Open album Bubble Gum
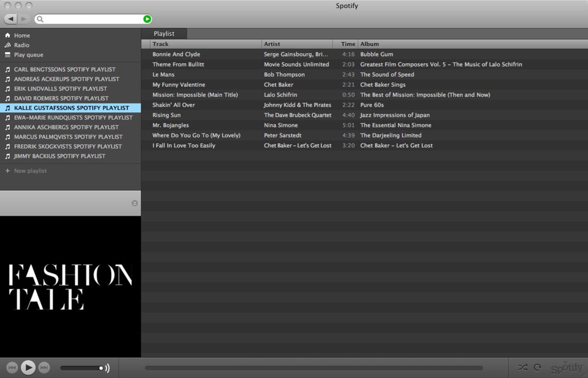Viewport: 588px width, 378px height. click(377, 54)
